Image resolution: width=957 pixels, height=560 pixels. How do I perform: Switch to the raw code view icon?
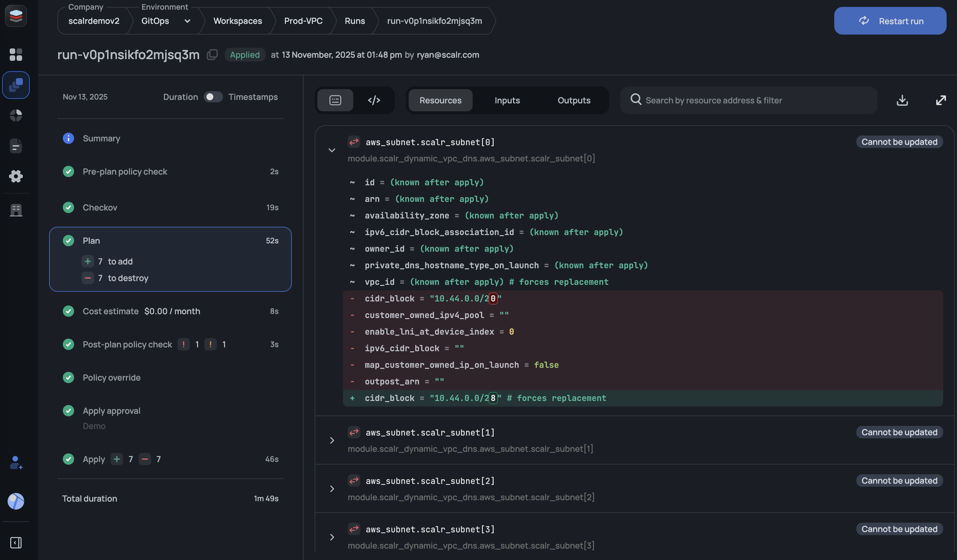coord(374,100)
